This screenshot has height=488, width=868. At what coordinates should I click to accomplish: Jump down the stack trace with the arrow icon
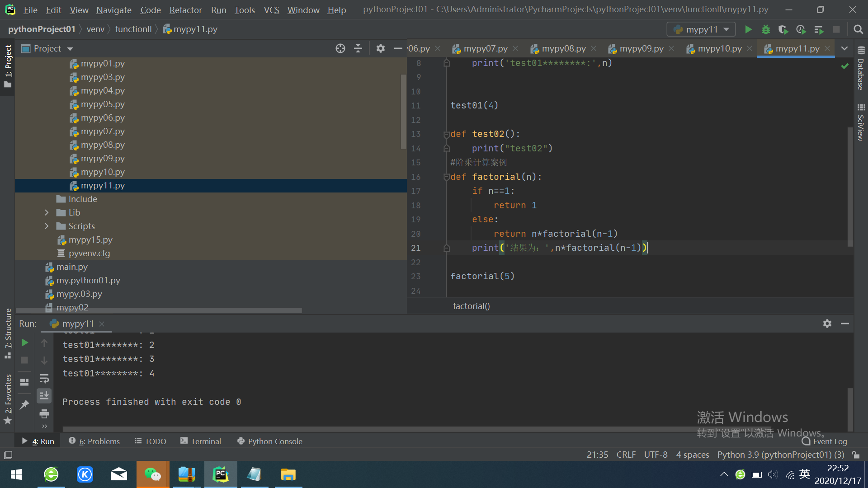(x=44, y=360)
